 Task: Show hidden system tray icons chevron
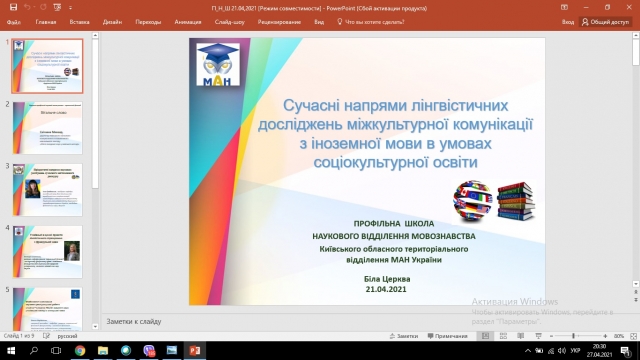pyautogui.click(x=528, y=351)
